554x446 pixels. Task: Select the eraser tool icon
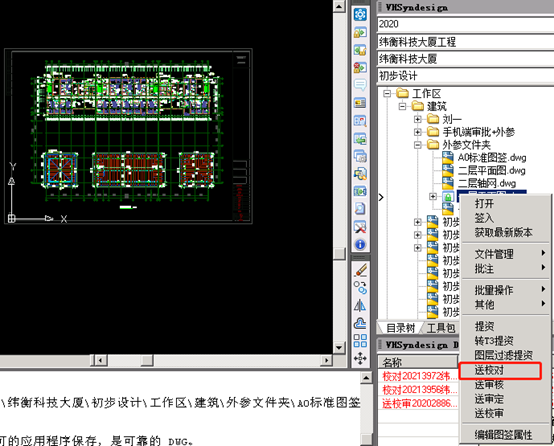pyautogui.click(x=360, y=270)
